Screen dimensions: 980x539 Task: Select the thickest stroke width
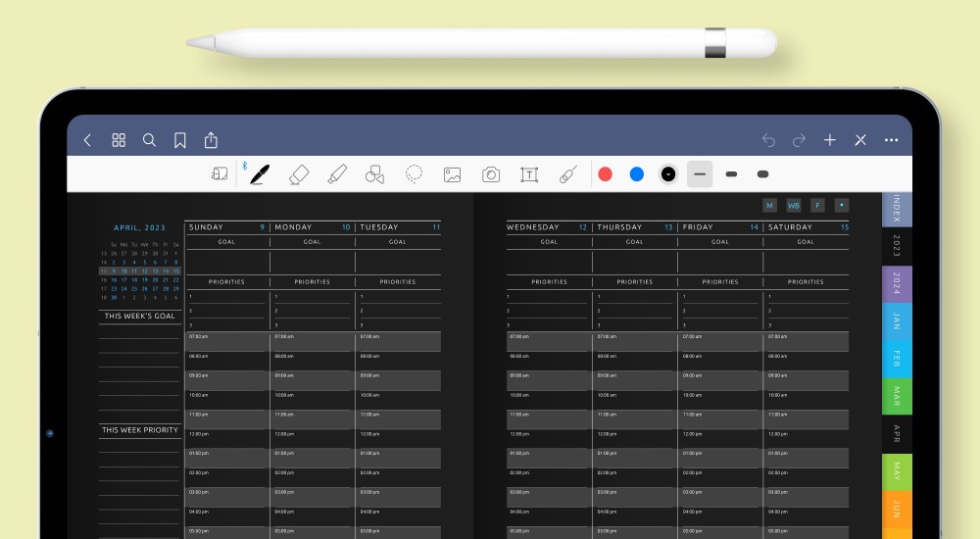click(762, 174)
